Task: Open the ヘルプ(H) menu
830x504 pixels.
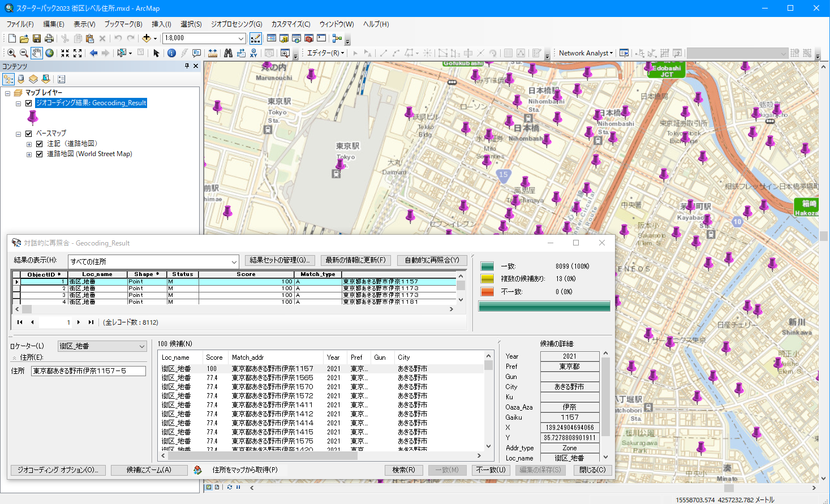Action: click(376, 24)
